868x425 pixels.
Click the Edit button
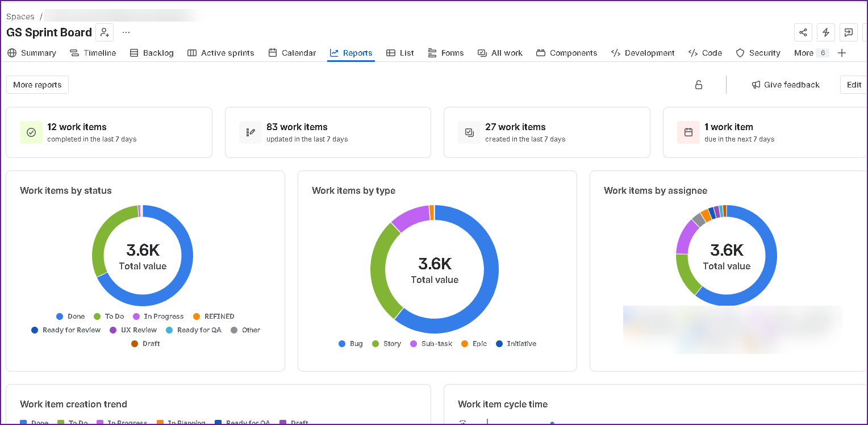(x=854, y=85)
